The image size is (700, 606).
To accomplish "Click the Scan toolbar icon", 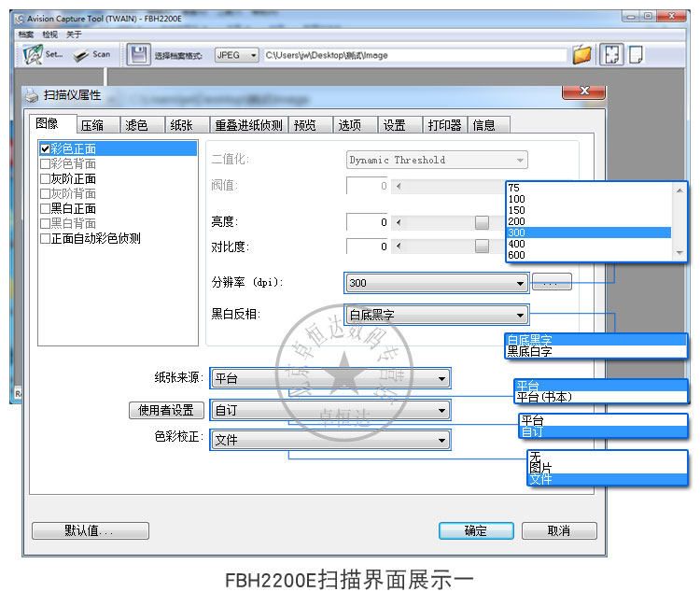I will tap(81, 55).
